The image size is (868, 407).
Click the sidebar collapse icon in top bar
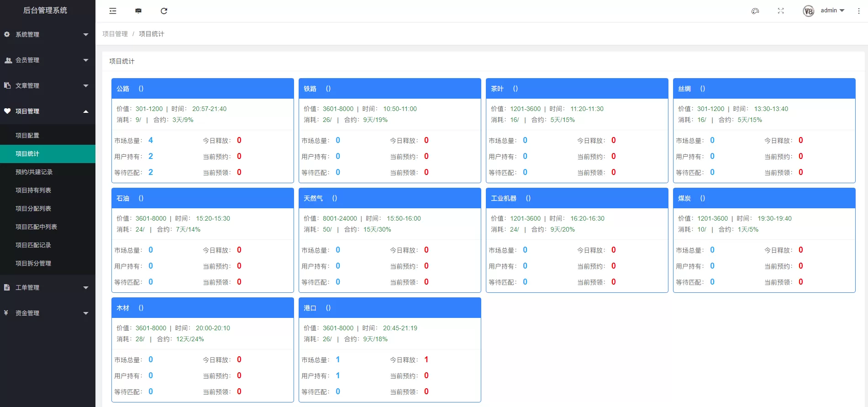[113, 11]
